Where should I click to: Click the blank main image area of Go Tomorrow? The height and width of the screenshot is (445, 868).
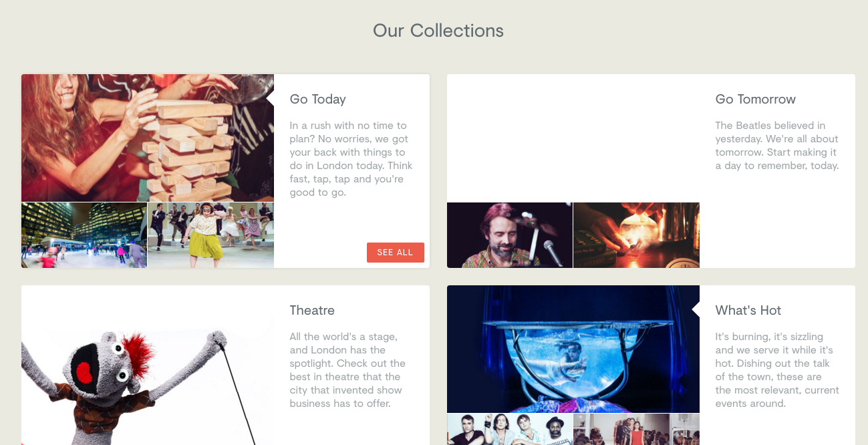pyautogui.click(x=573, y=138)
